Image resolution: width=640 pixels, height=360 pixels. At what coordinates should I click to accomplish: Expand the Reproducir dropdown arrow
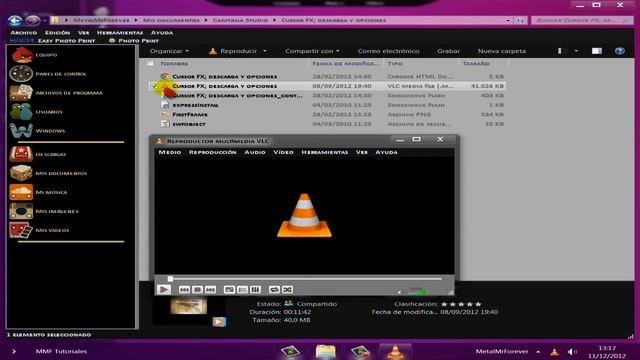[x=264, y=51]
